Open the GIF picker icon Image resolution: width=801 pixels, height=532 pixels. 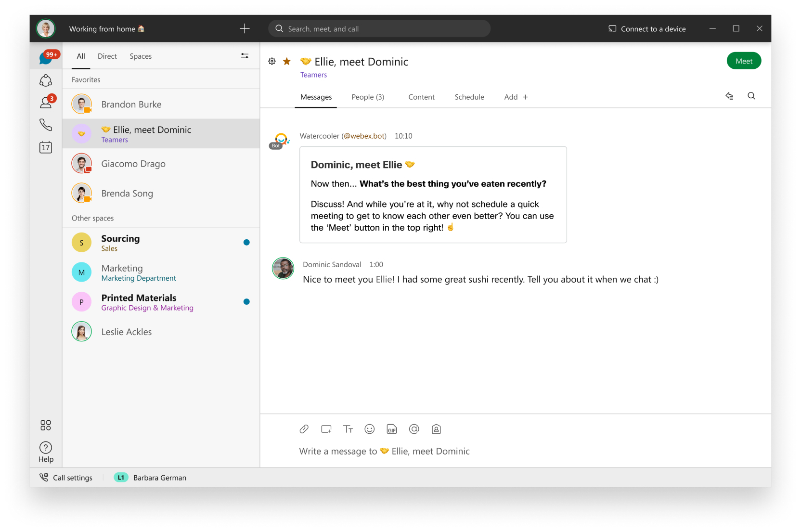tap(392, 429)
